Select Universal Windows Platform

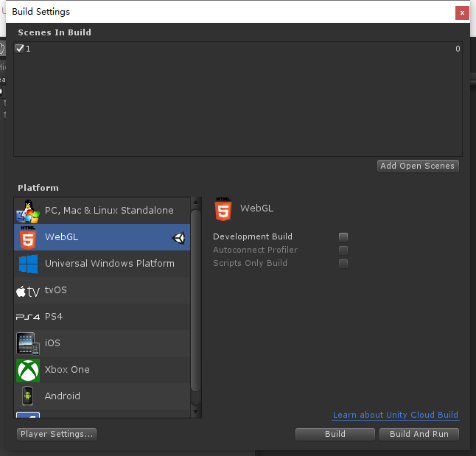tap(102, 264)
